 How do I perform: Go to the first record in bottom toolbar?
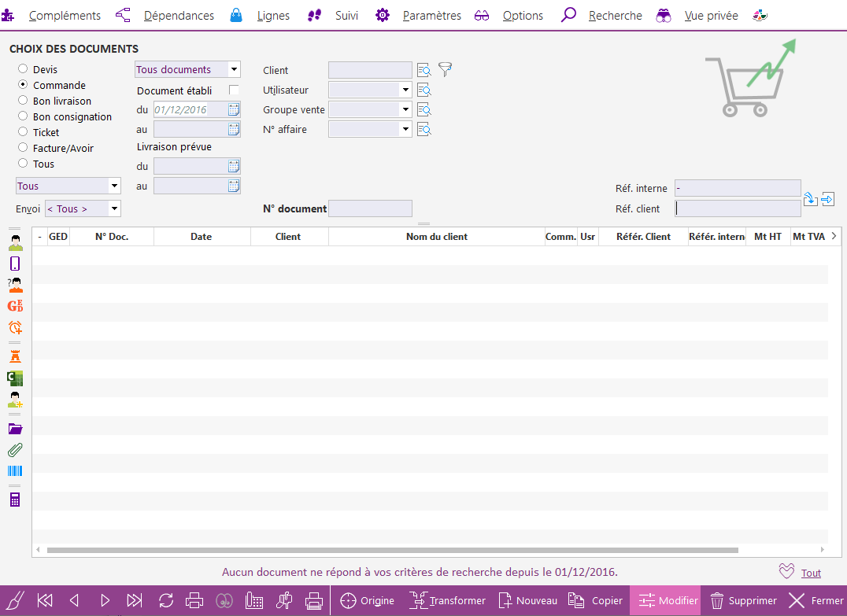(x=45, y=601)
